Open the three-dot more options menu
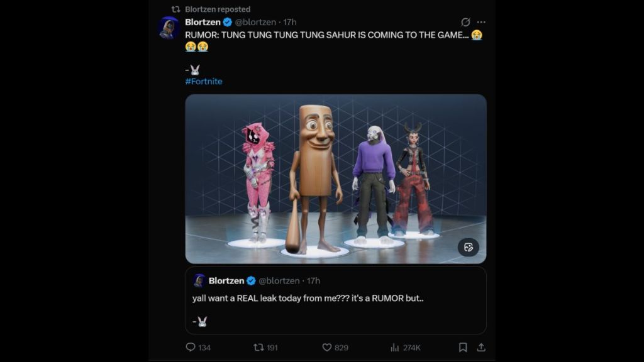644x362 pixels. click(481, 22)
